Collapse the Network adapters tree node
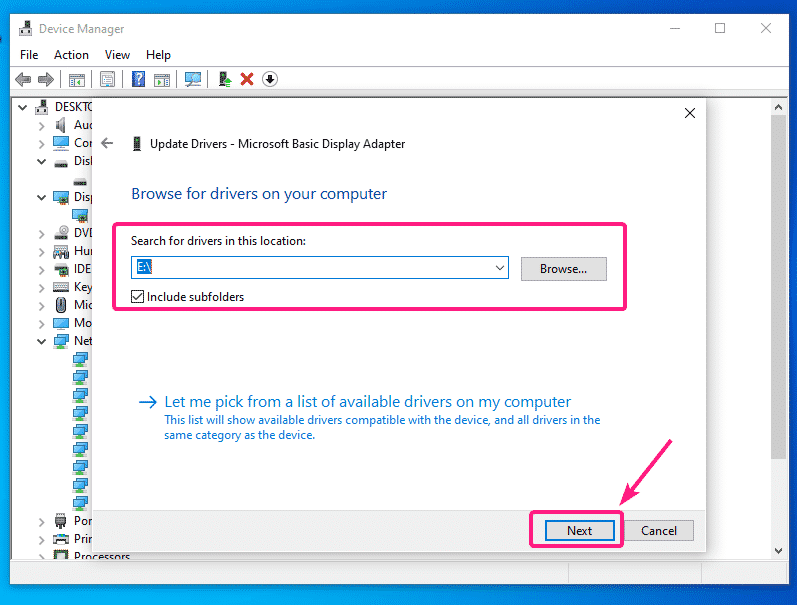 [42, 341]
